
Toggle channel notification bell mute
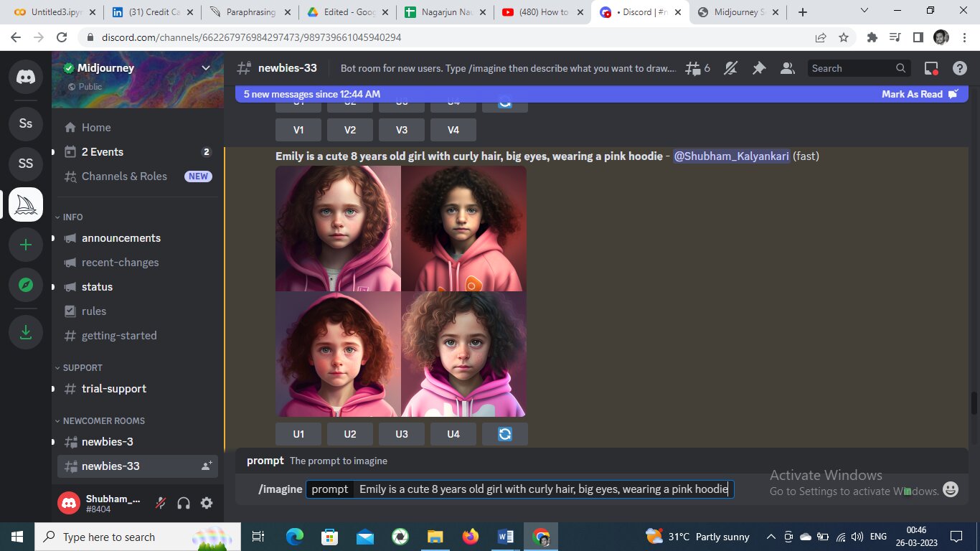730,68
